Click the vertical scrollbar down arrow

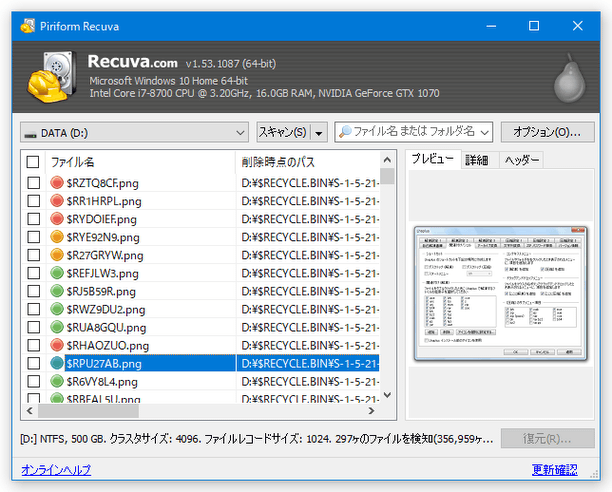tap(387, 395)
